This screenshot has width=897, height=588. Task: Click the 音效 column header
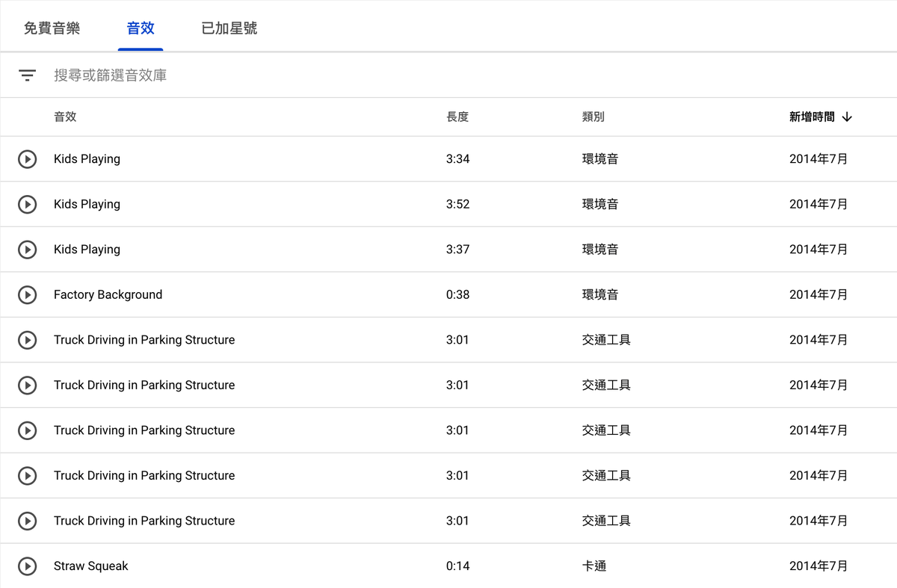pos(65,117)
